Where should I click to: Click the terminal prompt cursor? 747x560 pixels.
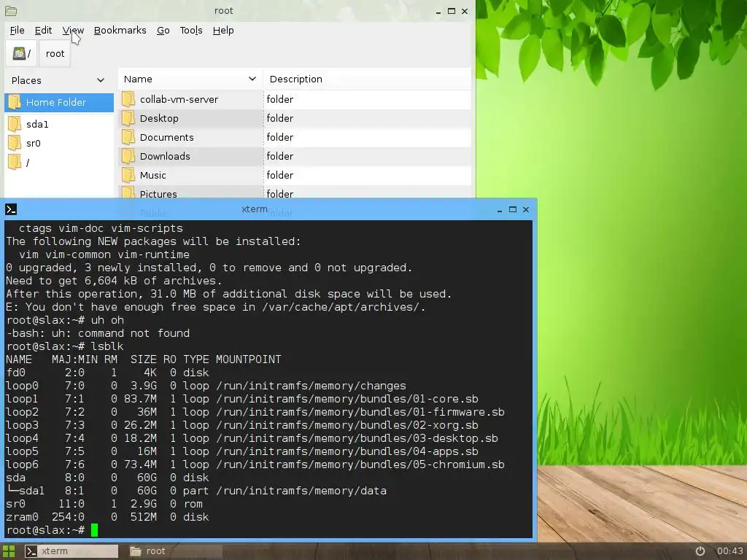pyautogui.click(x=94, y=530)
